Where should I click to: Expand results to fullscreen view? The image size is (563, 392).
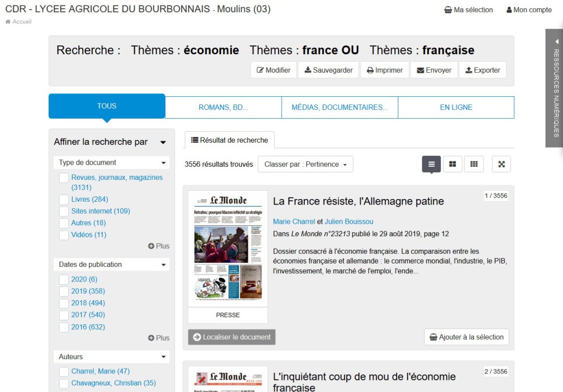[x=501, y=164]
